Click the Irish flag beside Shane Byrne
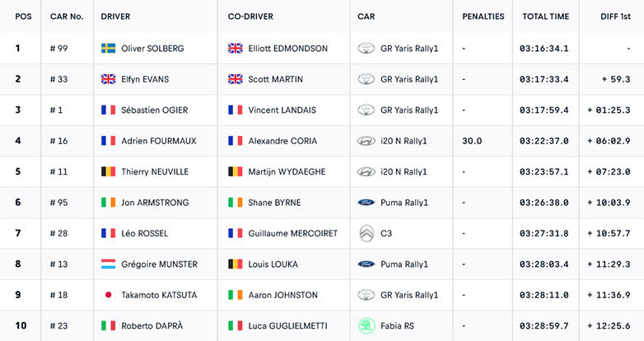This screenshot has height=341, width=644. click(x=236, y=203)
